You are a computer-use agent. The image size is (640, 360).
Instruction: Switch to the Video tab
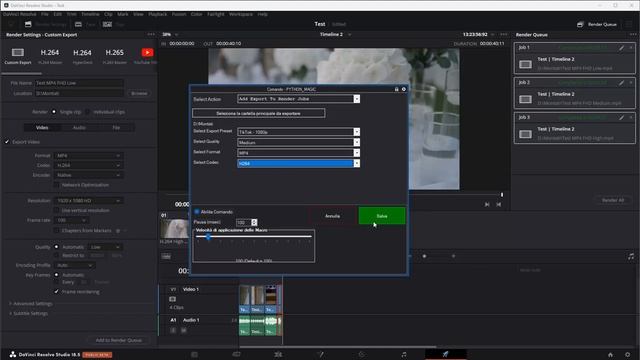(x=42, y=127)
